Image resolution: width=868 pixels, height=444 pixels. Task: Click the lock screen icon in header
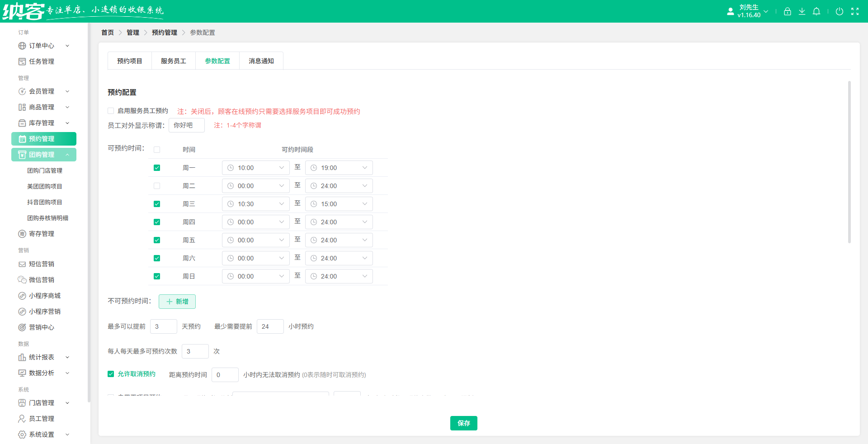pos(788,11)
